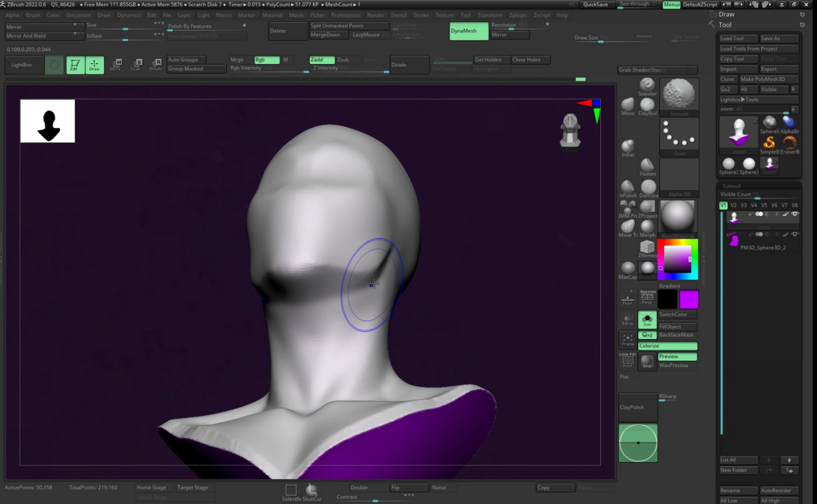Toggle Solo mode
Image resolution: width=817 pixels, height=504 pixels.
point(647,319)
